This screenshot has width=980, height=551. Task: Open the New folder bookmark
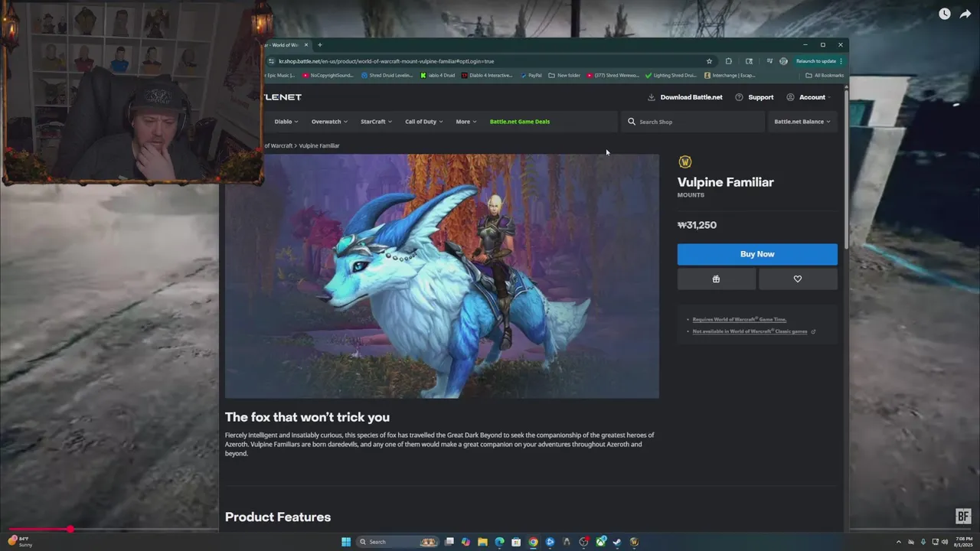[563, 76]
